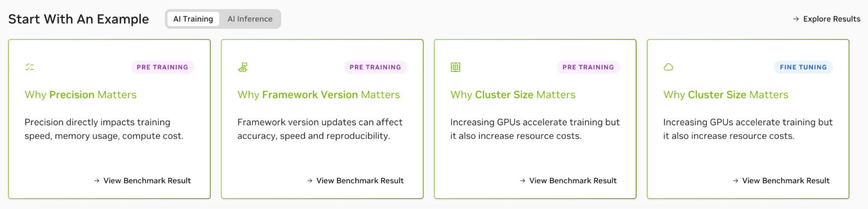
Task: Open the Why Precision Matters heading
Action: [x=81, y=95]
